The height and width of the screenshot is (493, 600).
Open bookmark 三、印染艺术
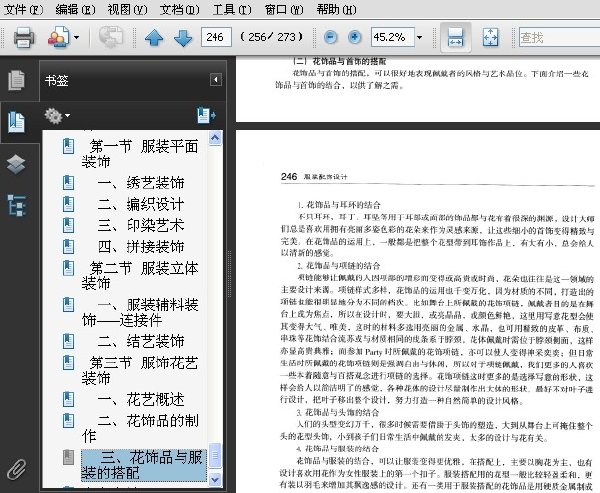point(141,225)
